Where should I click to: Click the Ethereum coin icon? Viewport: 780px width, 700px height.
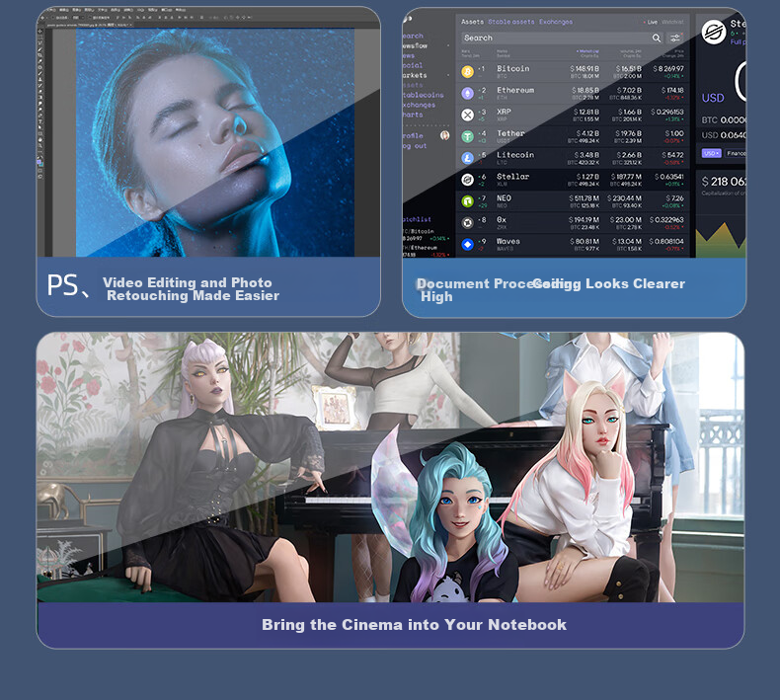coord(468,94)
